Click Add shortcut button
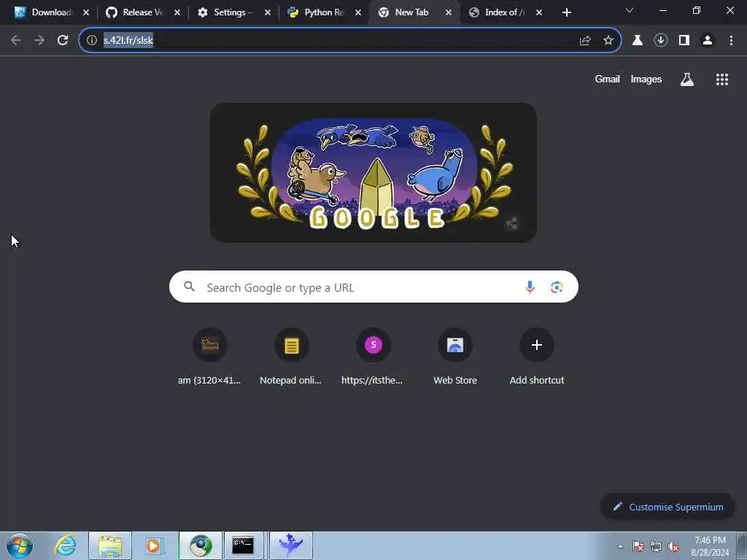The height and width of the screenshot is (560, 747). coord(537,357)
